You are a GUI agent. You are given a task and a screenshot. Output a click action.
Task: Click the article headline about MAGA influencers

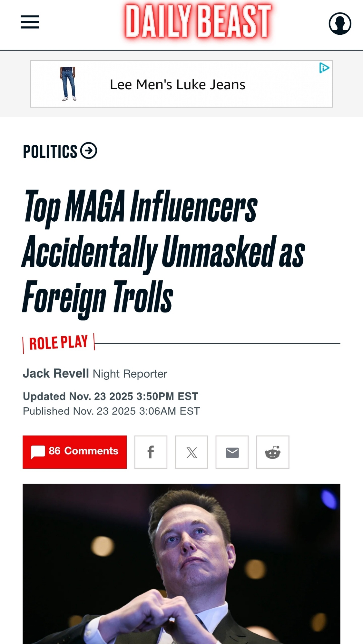(x=163, y=251)
